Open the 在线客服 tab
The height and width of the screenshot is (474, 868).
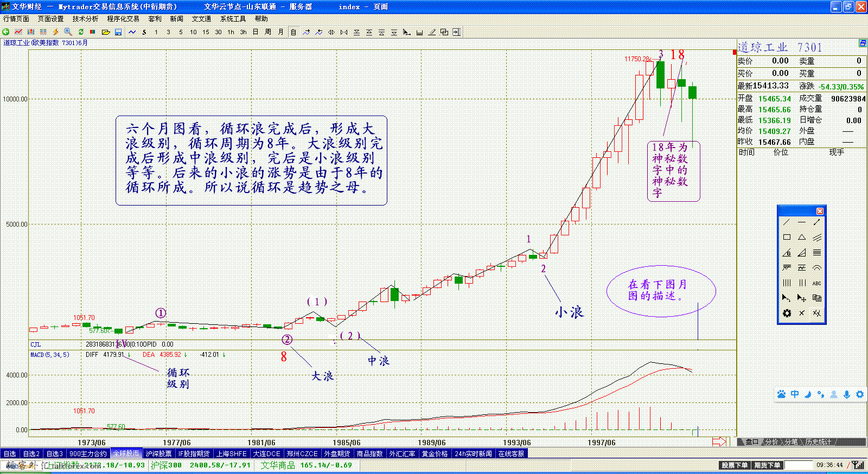pos(511,453)
